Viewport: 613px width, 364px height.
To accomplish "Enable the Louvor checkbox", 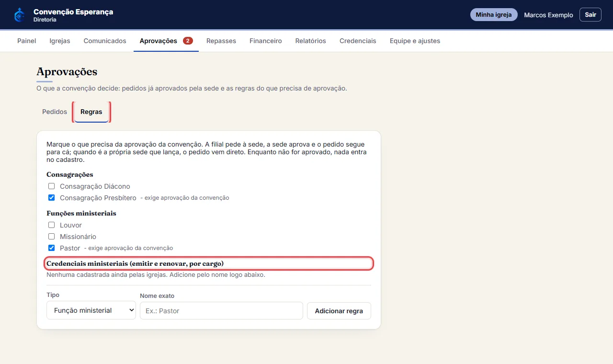I will tap(51, 225).
